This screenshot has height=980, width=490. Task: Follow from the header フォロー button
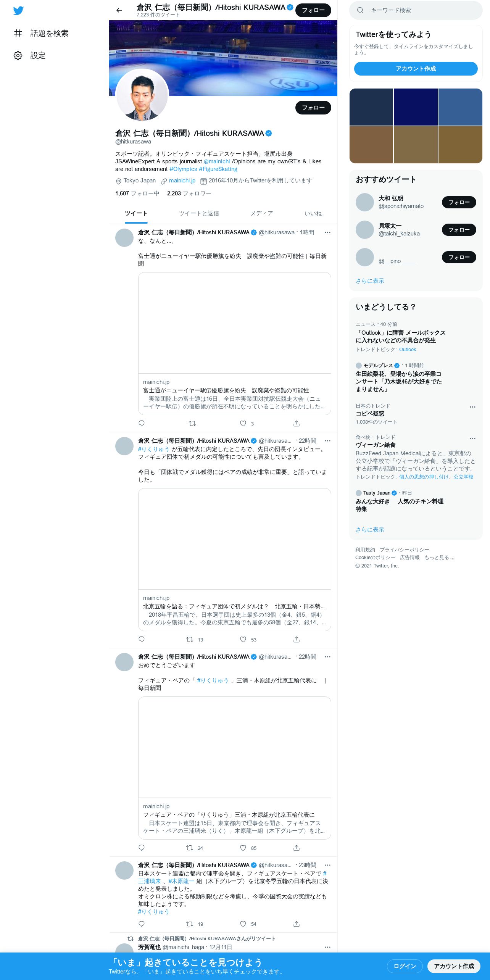[313, 10]
